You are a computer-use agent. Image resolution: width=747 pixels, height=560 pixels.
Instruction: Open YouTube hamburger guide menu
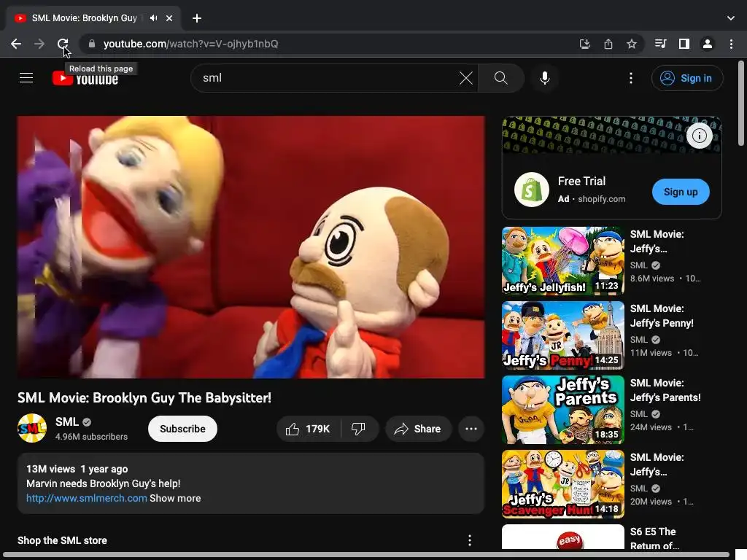pos(26,77)
